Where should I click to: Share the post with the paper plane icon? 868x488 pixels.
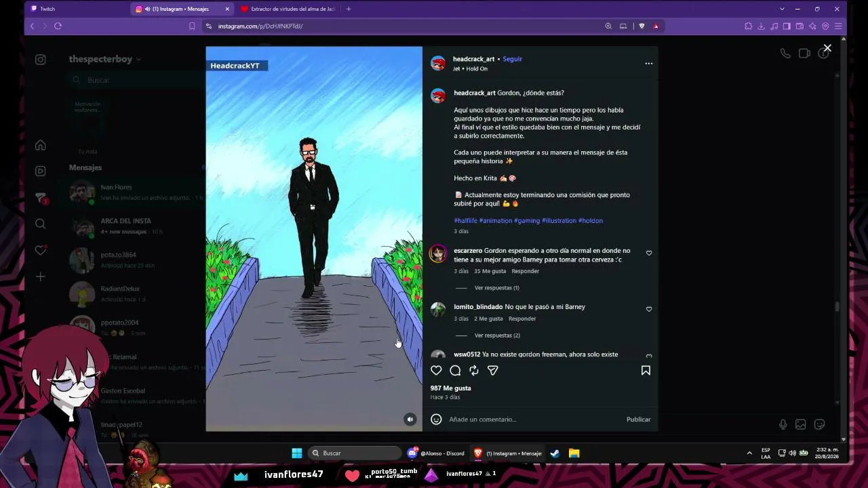click(493, 371)
